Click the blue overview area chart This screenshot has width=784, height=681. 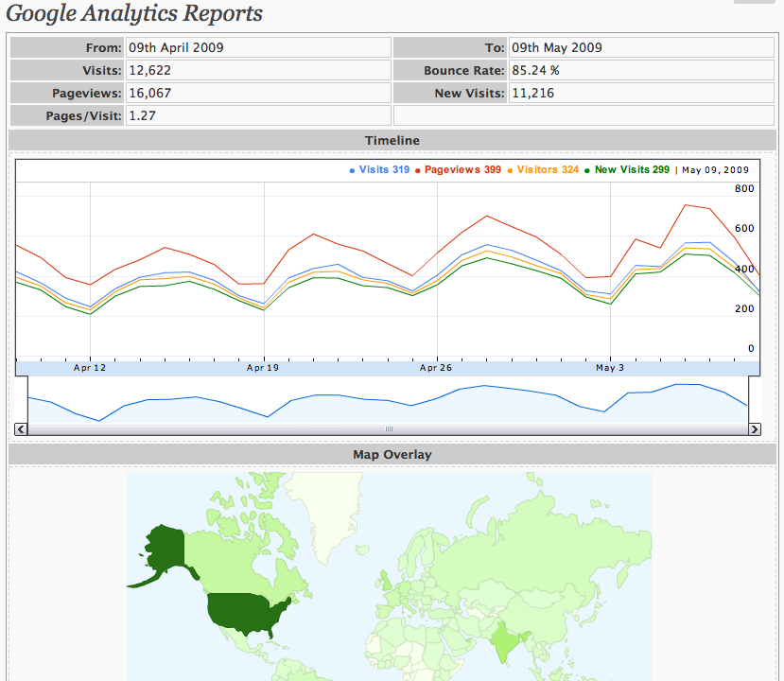point(388,405)
